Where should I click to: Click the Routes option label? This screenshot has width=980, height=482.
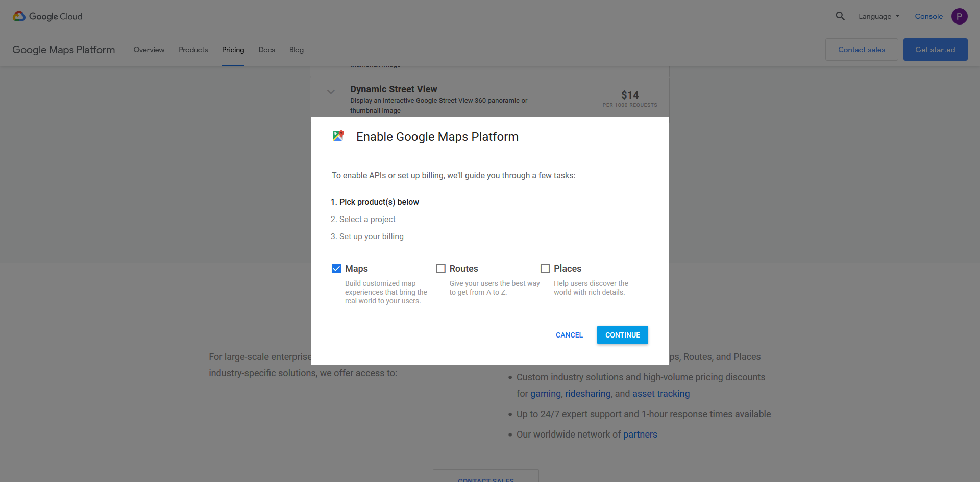click(x=463, y=269)
